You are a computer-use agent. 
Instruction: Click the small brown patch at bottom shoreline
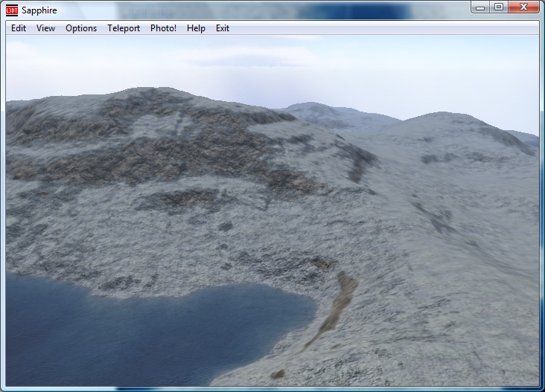point(278,373)
